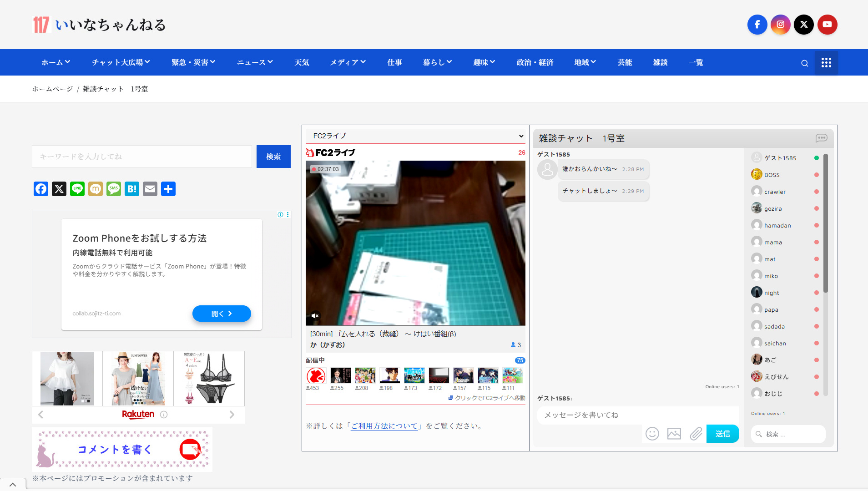The height and width of the screenshot is (491, 868).
Task: Share via Mixi share button
Action: click(96, 189)
